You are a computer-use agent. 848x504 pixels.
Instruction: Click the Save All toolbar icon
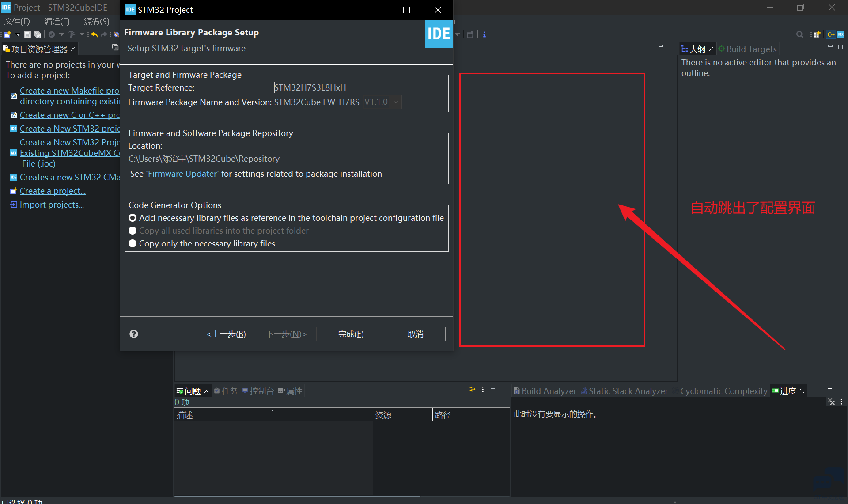coord(38,34)
